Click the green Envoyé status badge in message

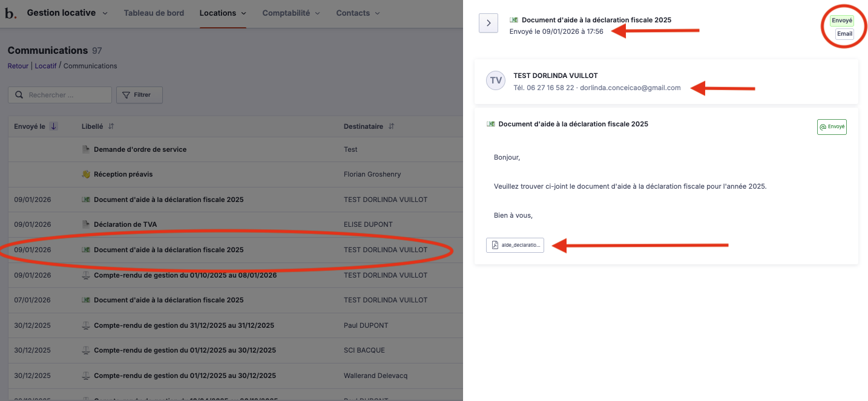[x=832, y=127]
